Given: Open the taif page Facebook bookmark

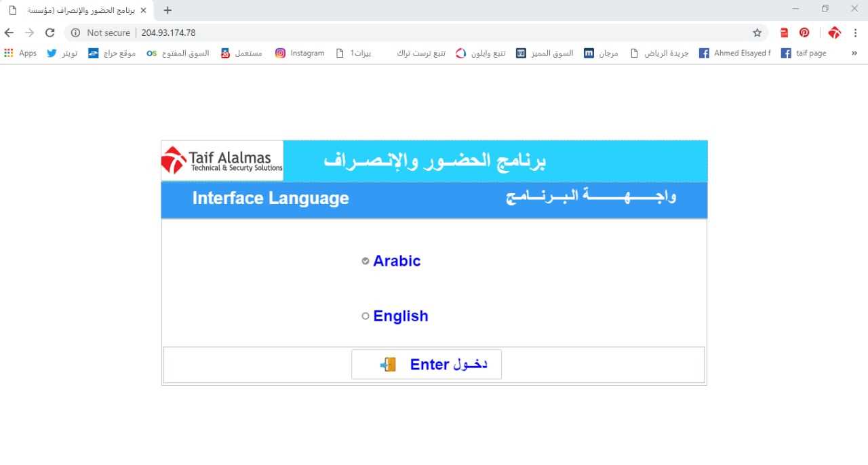Looking at the screenshot, I should [804, 53].
